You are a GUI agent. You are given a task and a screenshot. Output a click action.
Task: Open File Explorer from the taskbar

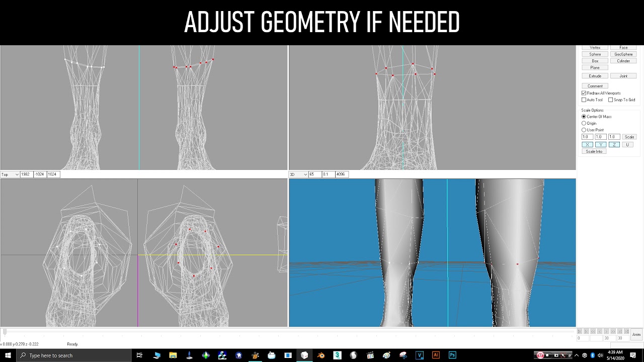(x=173, y=355)
